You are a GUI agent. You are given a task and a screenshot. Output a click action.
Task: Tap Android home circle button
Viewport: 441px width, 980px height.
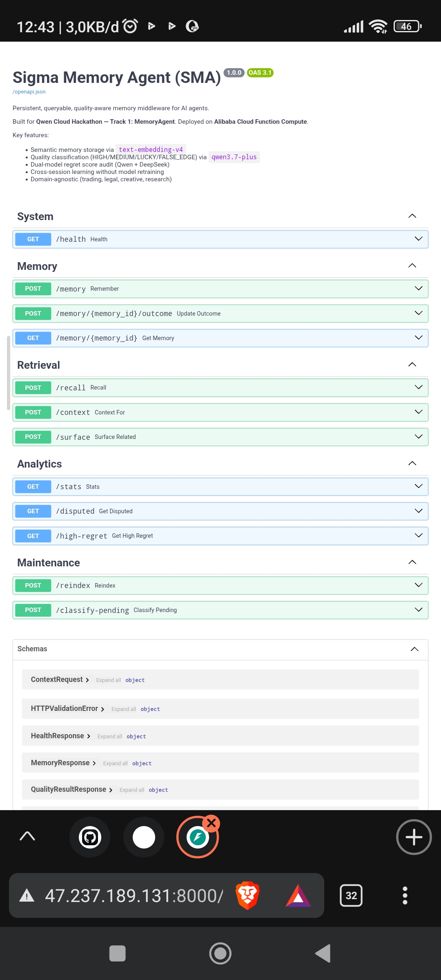coord(220,953)
